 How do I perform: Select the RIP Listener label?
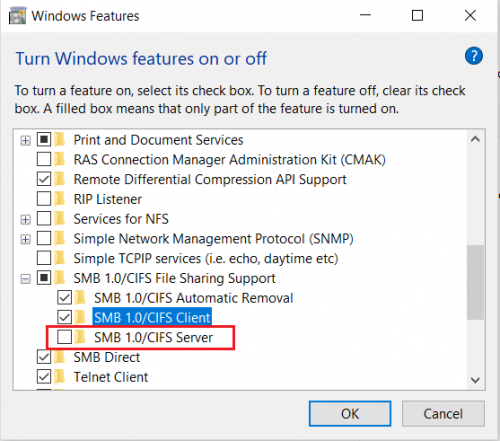[108, 199]
